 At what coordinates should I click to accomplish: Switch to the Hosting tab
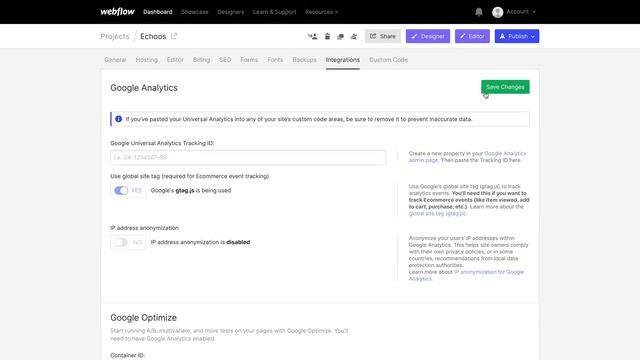click(x=147, y=60)
